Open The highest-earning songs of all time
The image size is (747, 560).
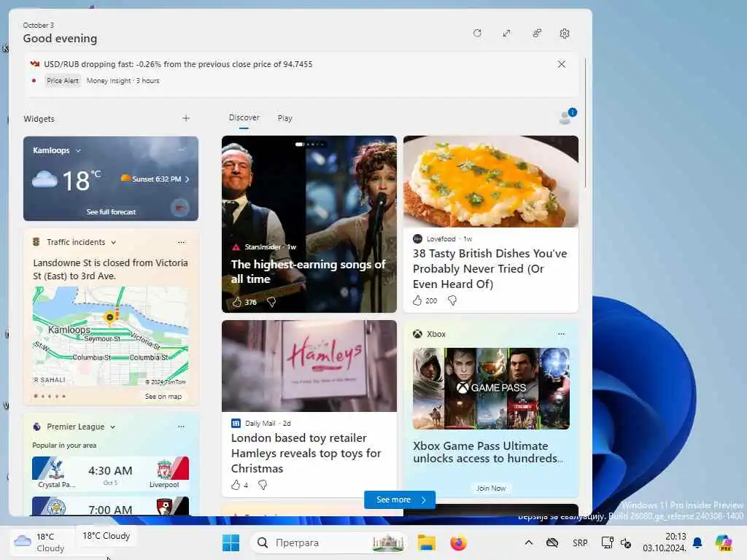pyautogui.click(x=308, y=271)
